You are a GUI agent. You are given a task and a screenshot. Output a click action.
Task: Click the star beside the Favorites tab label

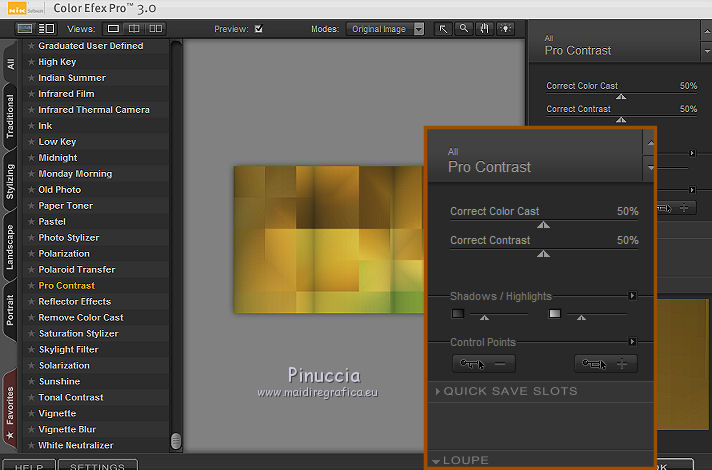[10, 436]
